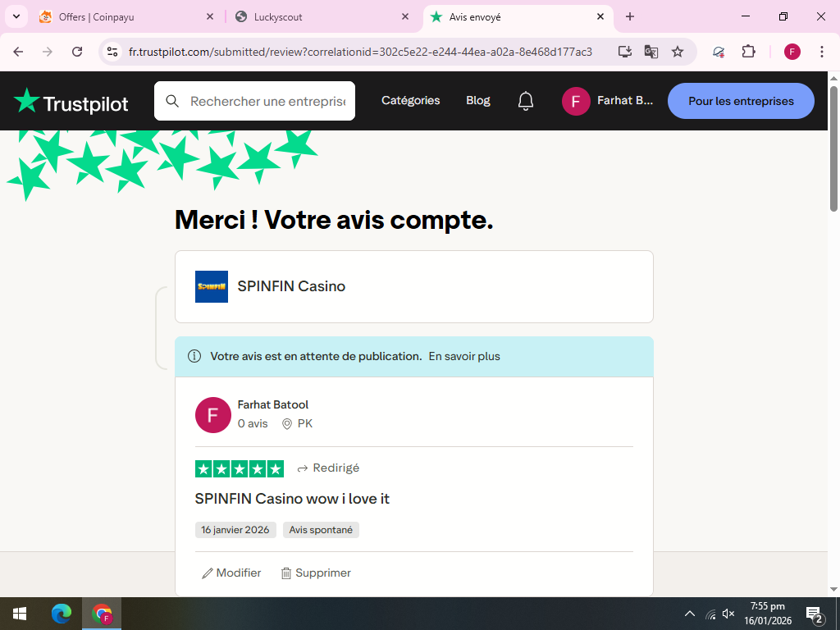Focus the Rechercher une entreprise search field

[254, 101]
